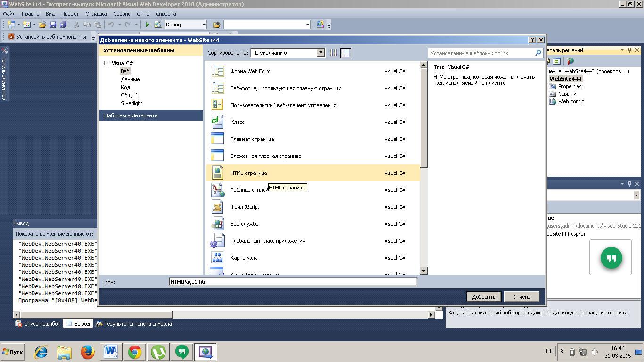The image size is (644, 362).
Task: Show hidden system tray icons arrow
Action: (561, 352)
